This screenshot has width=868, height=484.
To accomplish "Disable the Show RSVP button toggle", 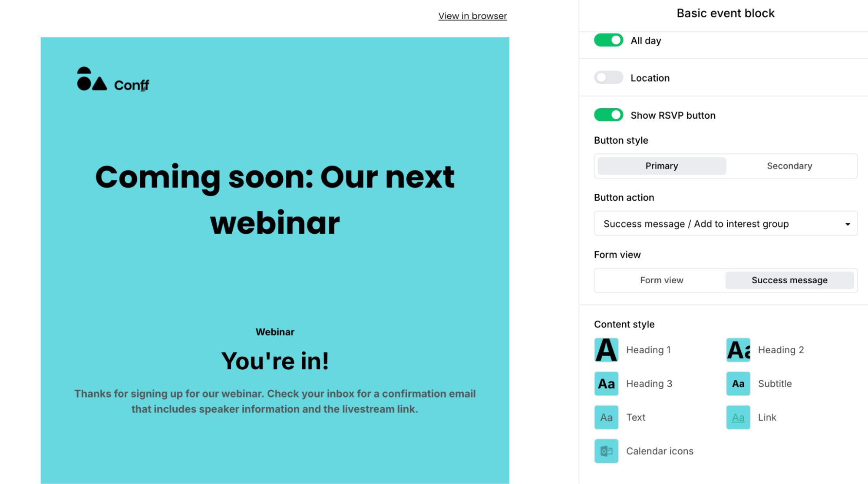I will 608,114.
